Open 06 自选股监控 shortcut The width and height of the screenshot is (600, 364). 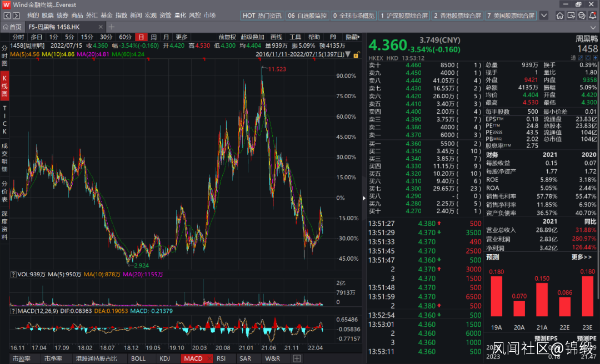click(x=307, y=16)
